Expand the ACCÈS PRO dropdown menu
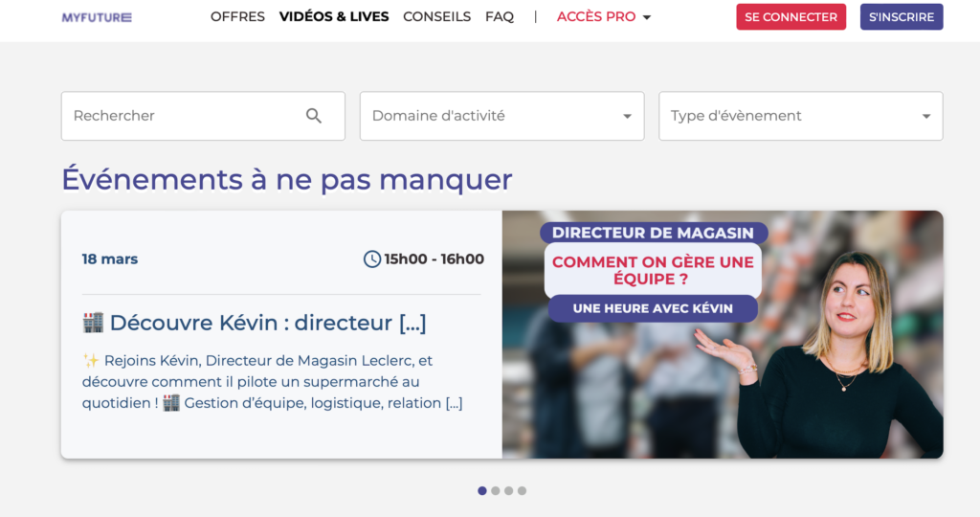The image size is (980, 517). 604,17
